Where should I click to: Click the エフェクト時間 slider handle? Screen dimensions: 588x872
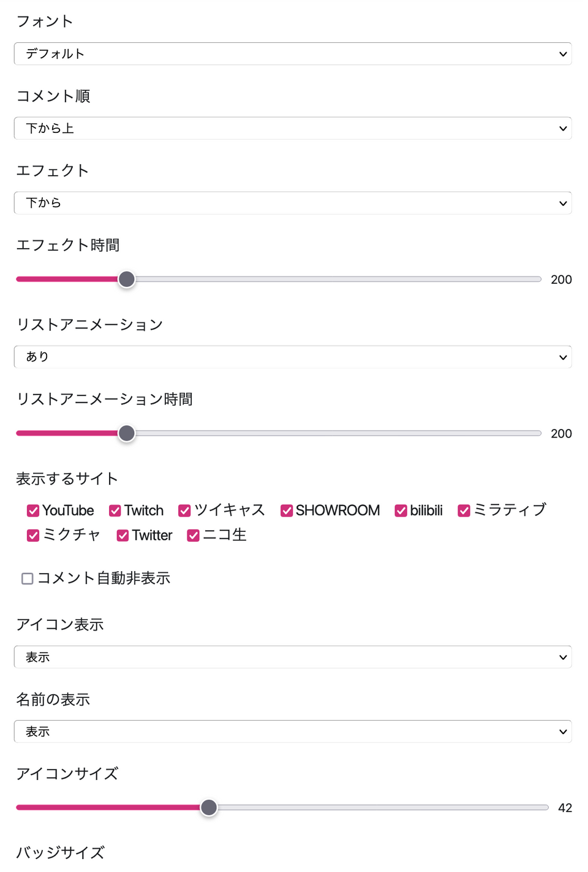[127, 279]
